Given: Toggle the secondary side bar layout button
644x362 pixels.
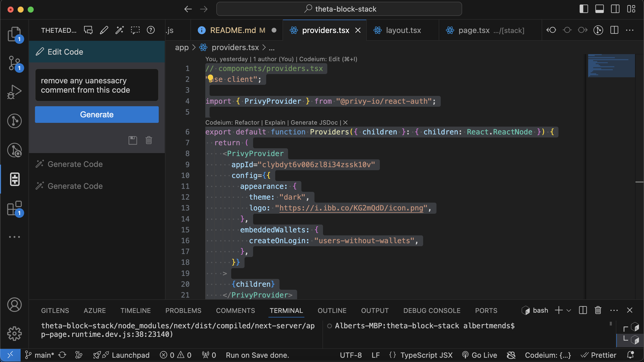Looking at the screenshot, I should point(615,9).
